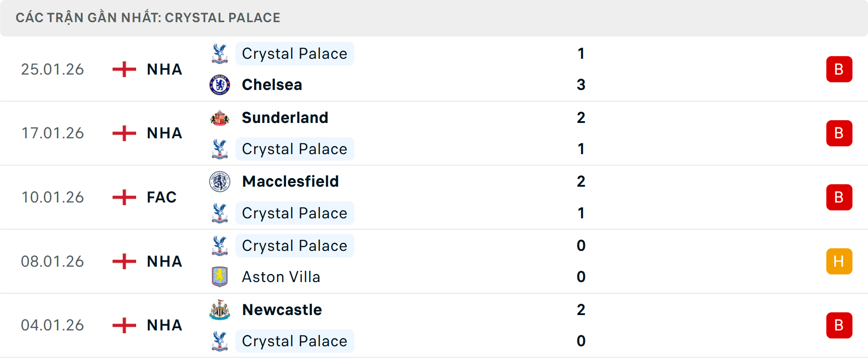Viewport: 868px width, 358px height.
Task: Click the Aston Villa badge
Action: (x=220, y=277)
